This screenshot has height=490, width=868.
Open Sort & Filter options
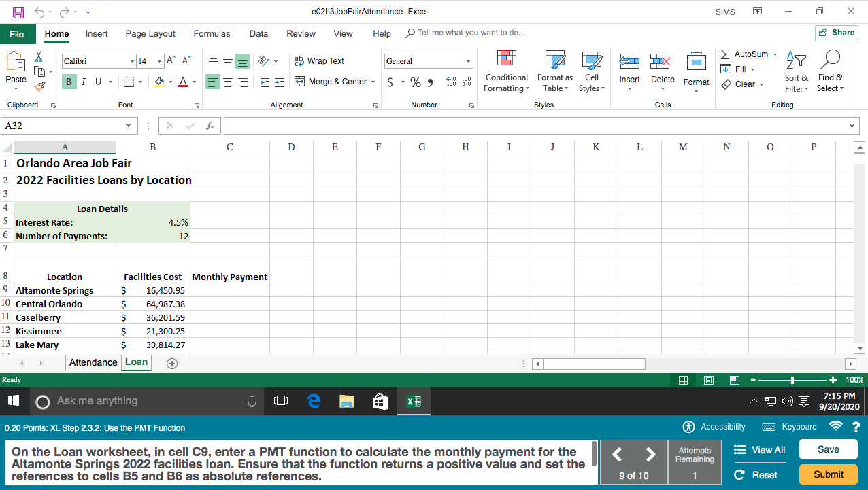tap(796, 71)
